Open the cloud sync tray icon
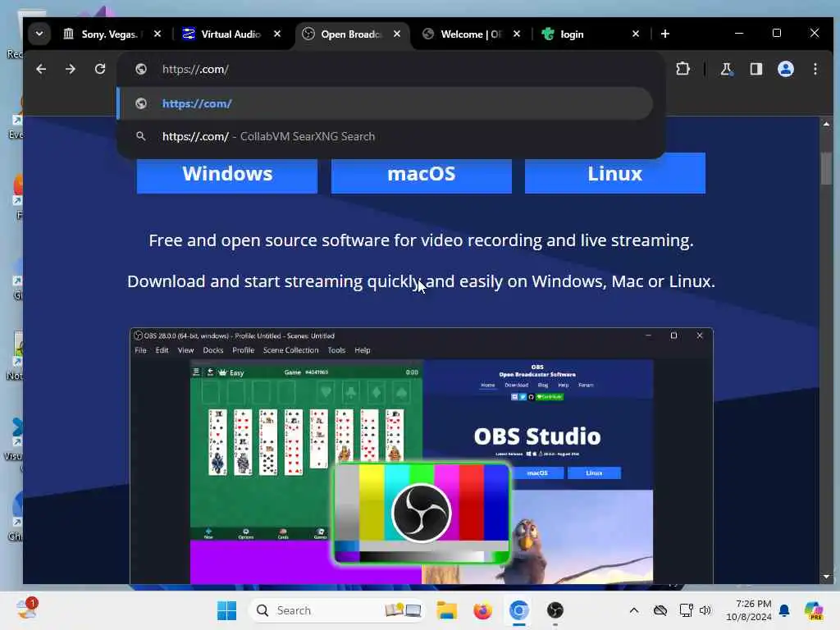Viewport: 840px width, 630px height. tap(660, 610)
